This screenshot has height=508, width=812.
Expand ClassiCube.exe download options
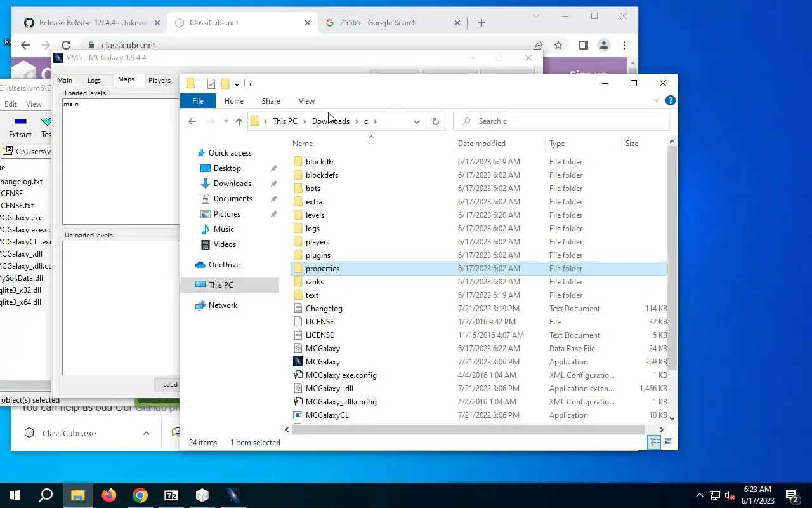(146, 433)
